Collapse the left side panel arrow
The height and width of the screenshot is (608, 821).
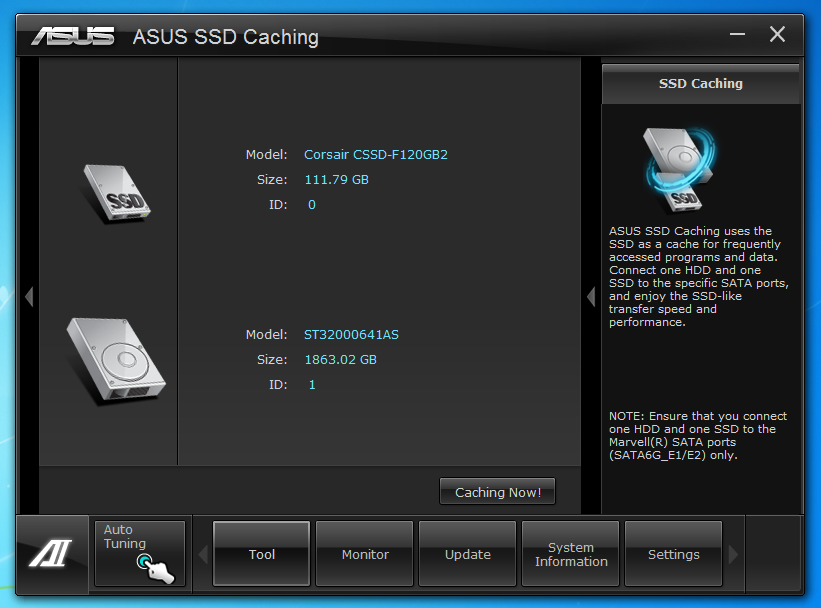(29, 296)
